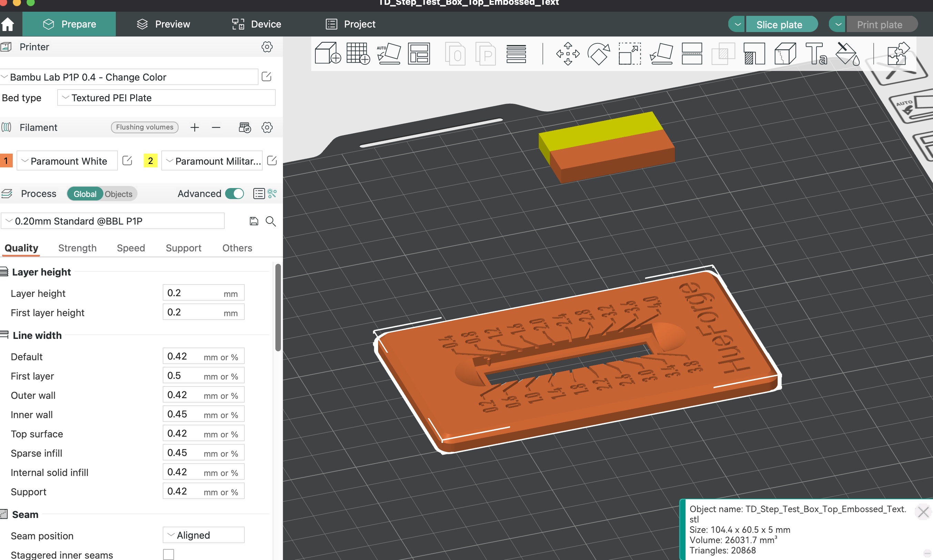Activate the Auto Orient tool
This screenshot has height=560, width=933.
389,54
